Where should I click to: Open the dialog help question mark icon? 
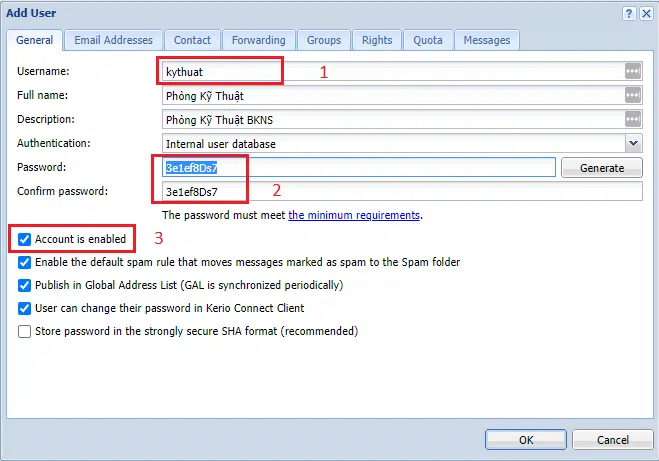point(628,13)
